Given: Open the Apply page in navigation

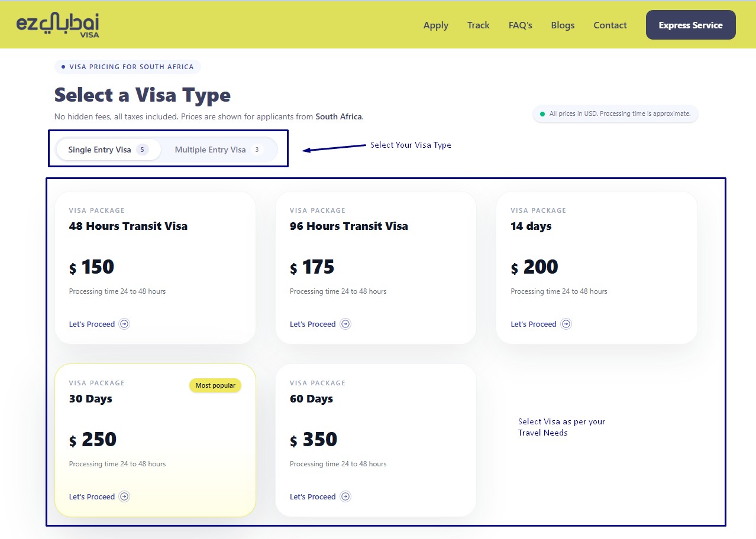Looking at the screenshot, I should click(x=436, y=25).
